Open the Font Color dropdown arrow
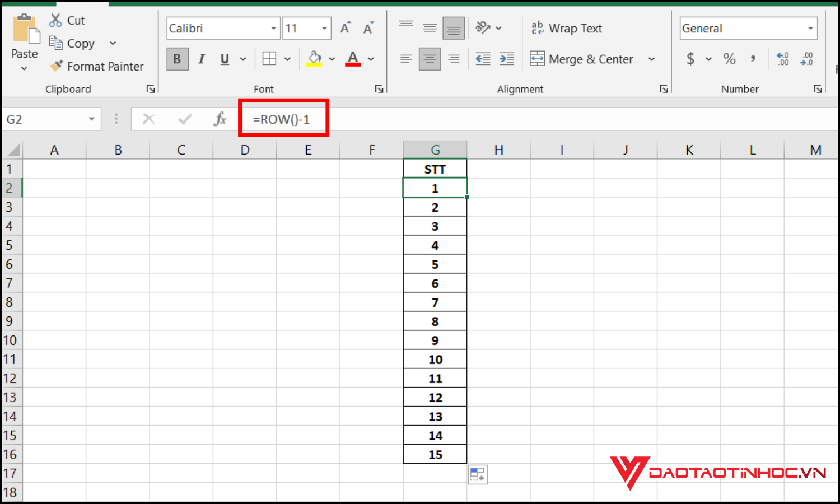Screen dimensions: 840x504 tap(370, 59)
